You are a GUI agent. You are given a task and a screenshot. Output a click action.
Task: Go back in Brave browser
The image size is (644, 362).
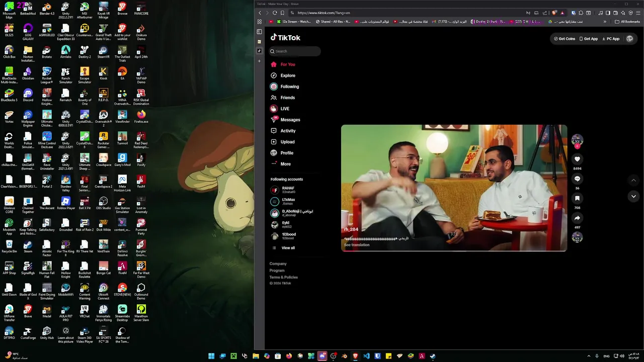coord(260,13)
